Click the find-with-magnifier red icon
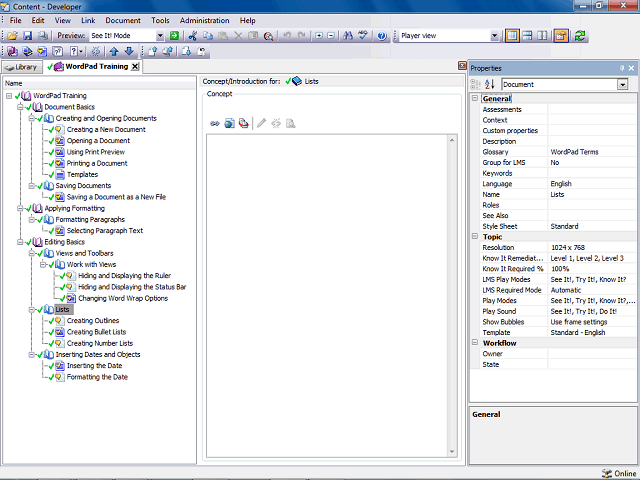This screenshot has height=480, width=640. [268, 36]
